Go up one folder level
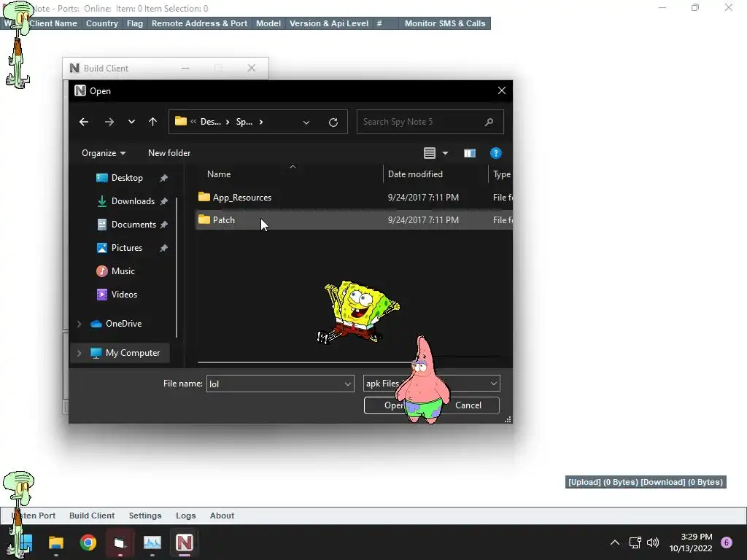The height and width of the screenshot is (560, 747). tap(152, 122)
